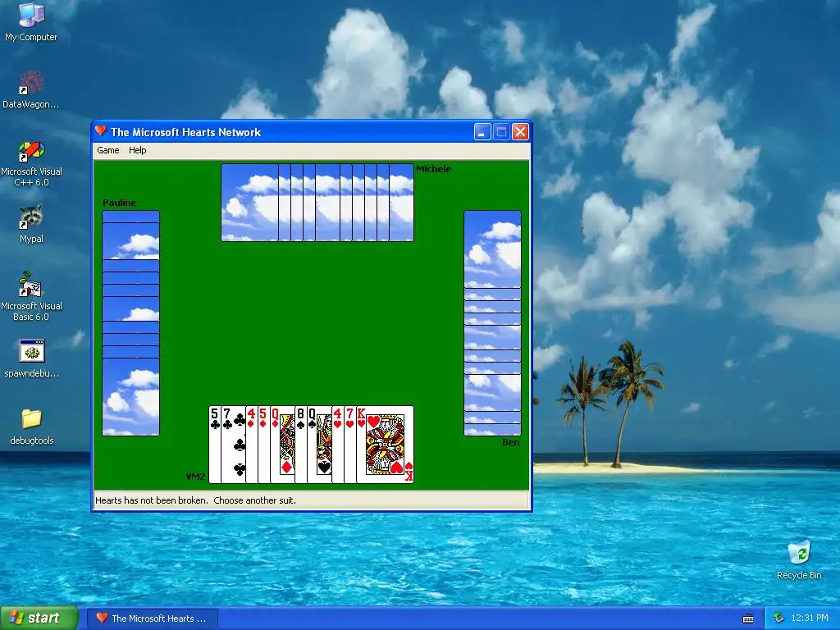
Task: Click the 4 of hearts card
Action: pos(337,445)
